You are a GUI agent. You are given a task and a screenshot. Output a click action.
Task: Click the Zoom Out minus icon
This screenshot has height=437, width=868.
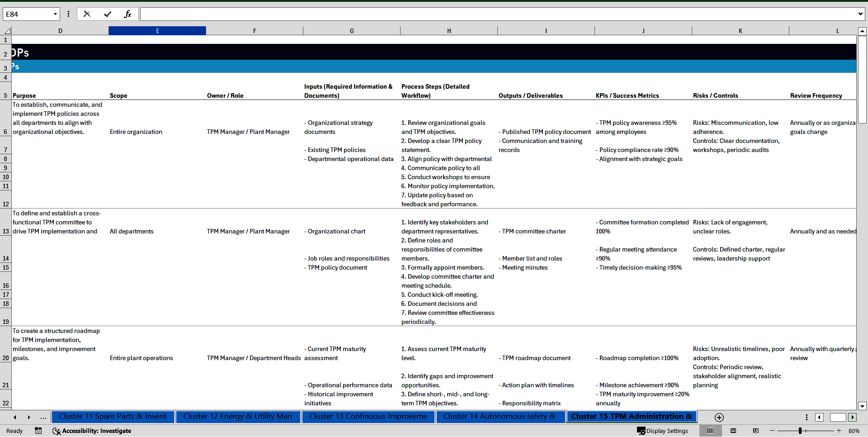coord(773,431)
